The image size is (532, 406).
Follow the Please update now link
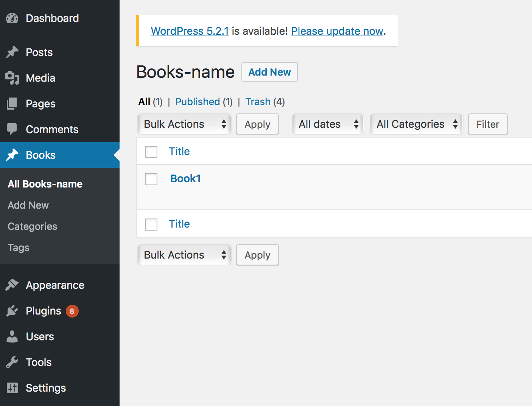click(x=337, y=31)
